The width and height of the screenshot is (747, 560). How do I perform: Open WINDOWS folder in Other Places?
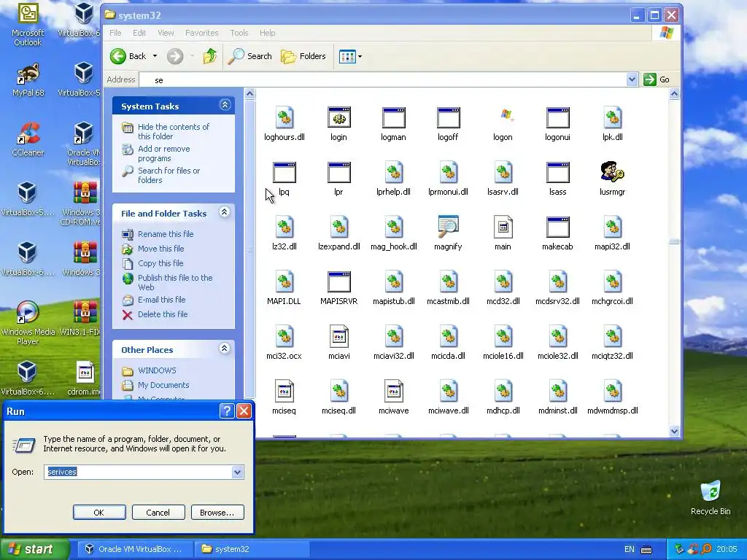(157, 370)
